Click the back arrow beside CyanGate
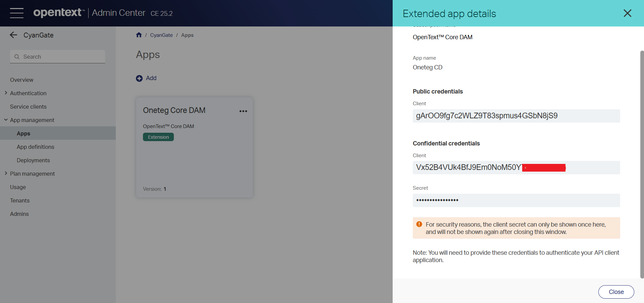 (x=13, y=35)
